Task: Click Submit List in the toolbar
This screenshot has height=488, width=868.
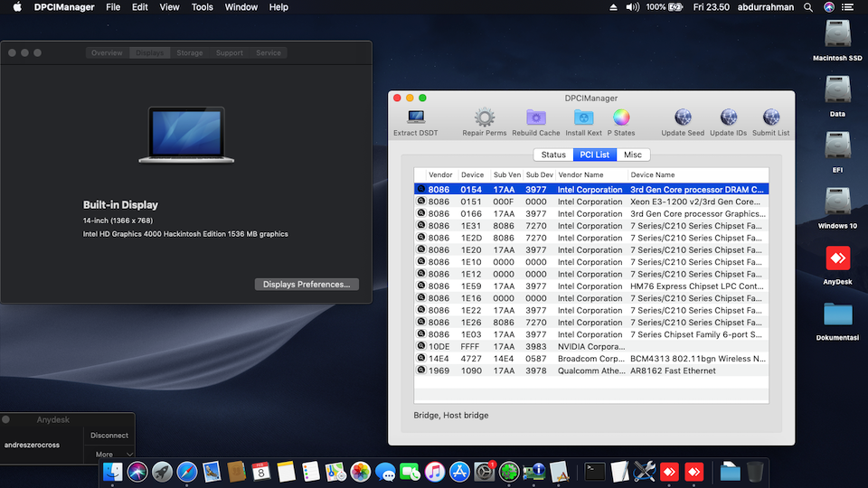Action: (x=770, y=118)
